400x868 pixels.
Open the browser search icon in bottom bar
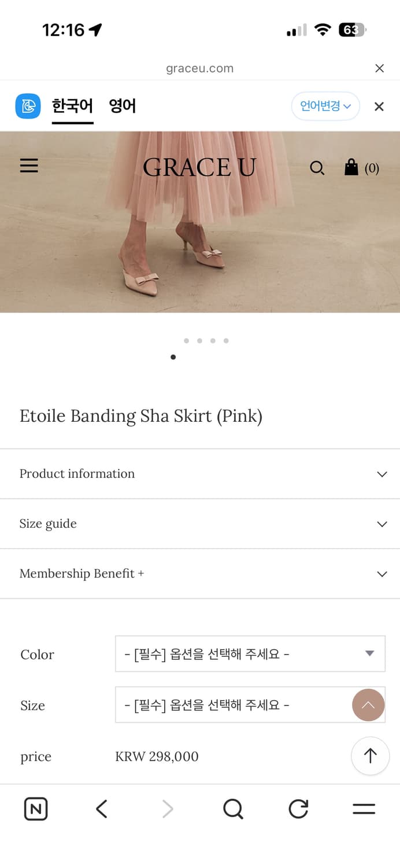(232, 808)
